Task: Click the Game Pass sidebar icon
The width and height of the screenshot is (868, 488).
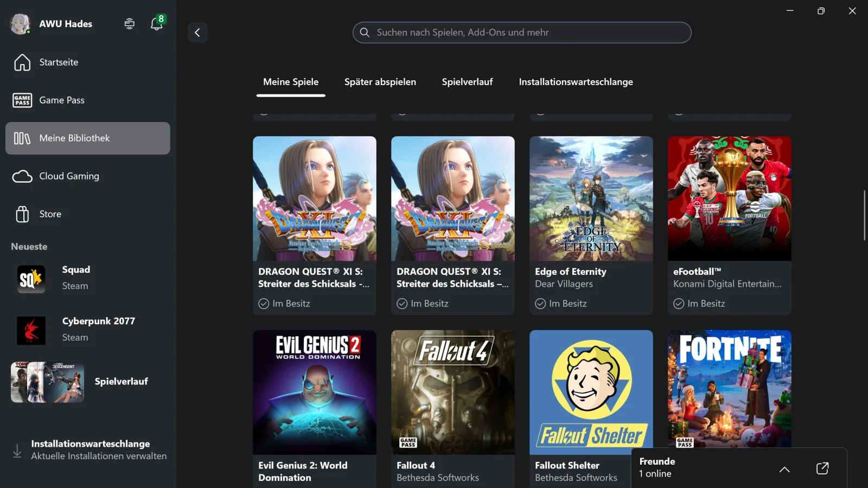Action: pyautogui.click(x=22, y=100)
